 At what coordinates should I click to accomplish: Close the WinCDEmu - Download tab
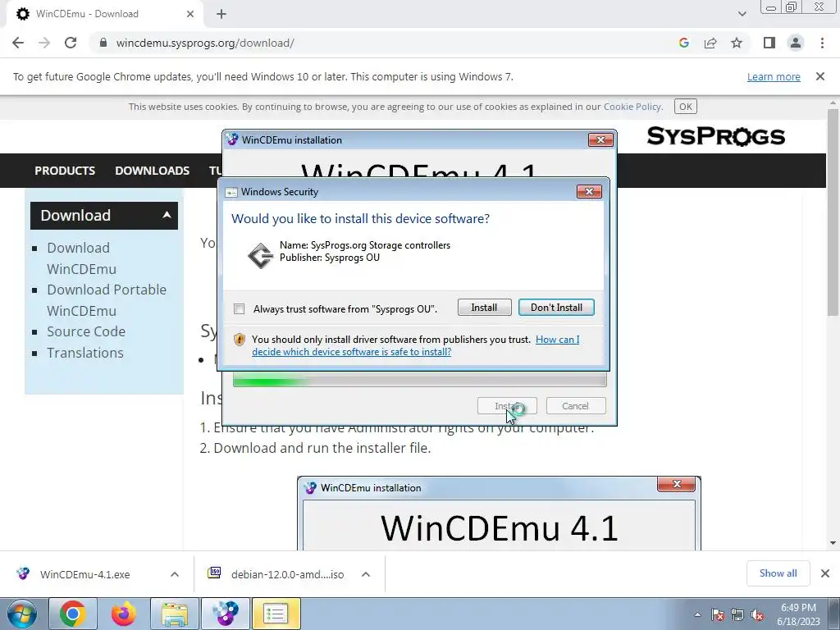pyautogui.click(x=190, y=14)
